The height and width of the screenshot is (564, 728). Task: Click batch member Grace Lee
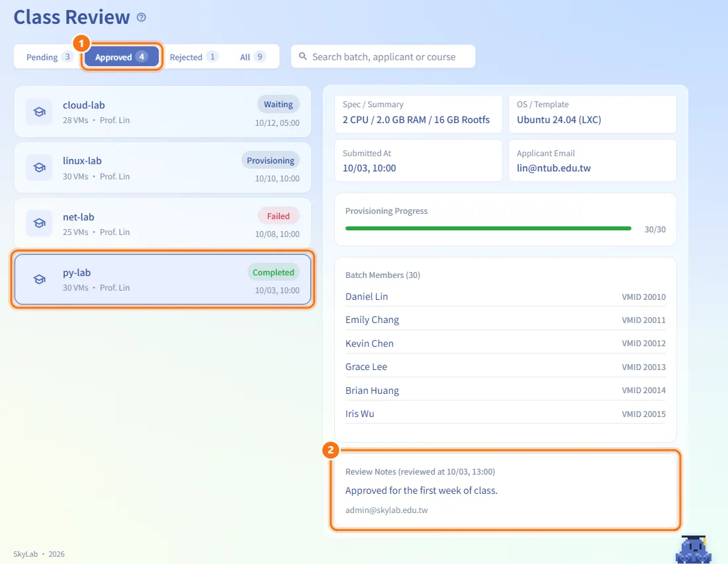coord(367,367)
